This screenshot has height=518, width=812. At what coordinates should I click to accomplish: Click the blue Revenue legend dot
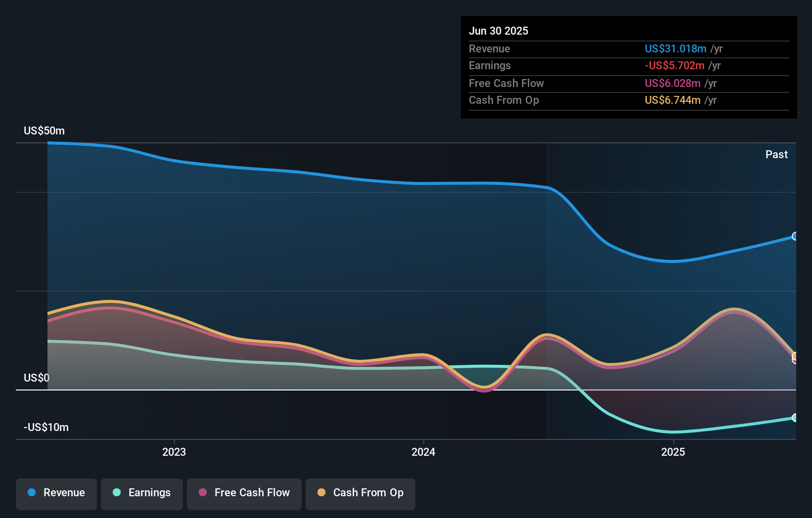click(x=32, y=492)
